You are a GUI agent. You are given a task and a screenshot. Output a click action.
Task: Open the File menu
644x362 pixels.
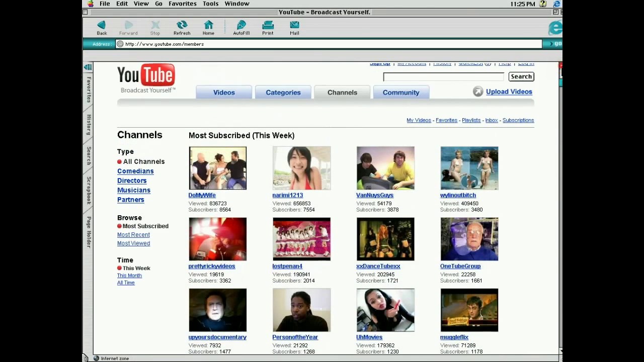pyautogui.click(x=105, y=4)
